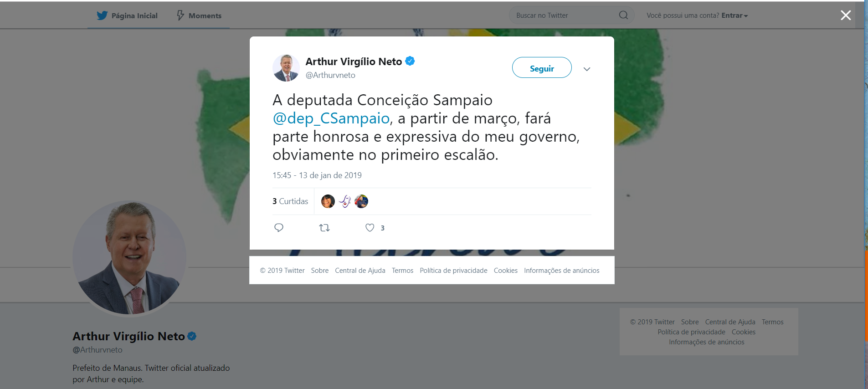Open the first liker's avatar
The width and height of the screenshot is (868, 389).
[x=328, y=201]
